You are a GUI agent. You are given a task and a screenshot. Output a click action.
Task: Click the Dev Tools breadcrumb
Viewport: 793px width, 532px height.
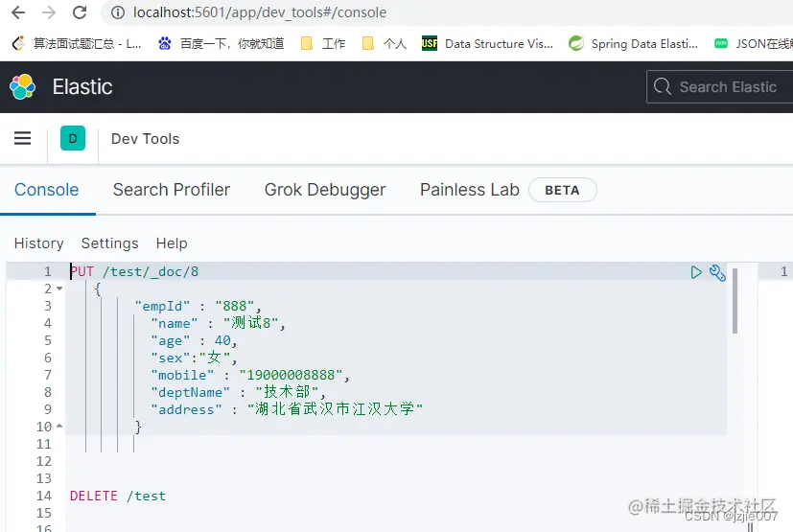(145, 139)
